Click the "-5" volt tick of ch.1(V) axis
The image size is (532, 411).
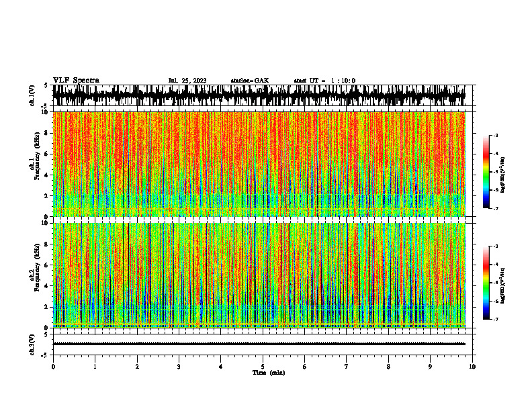[x=45, y=106]
